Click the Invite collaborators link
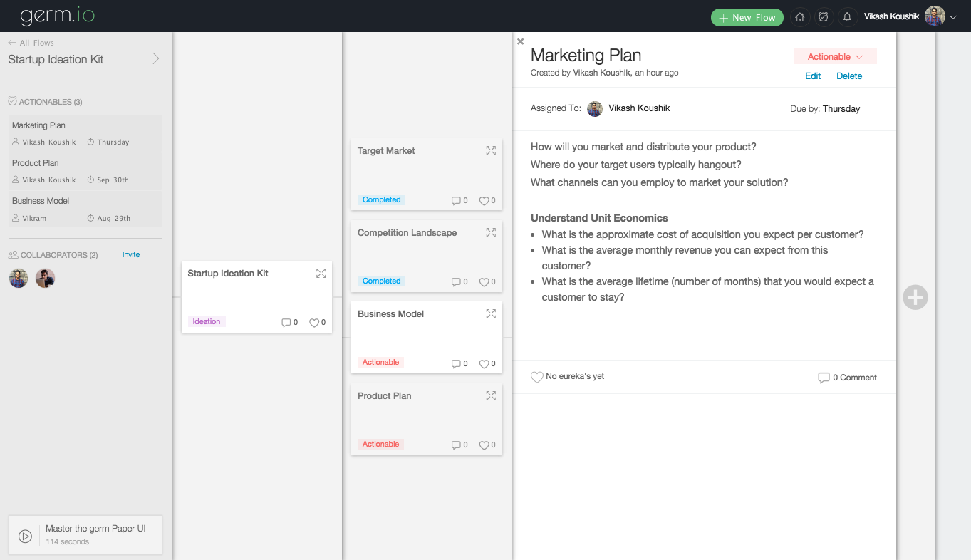The height and width of the screenshot is (560, 971). pyautogui.click(x=131, y=254)
